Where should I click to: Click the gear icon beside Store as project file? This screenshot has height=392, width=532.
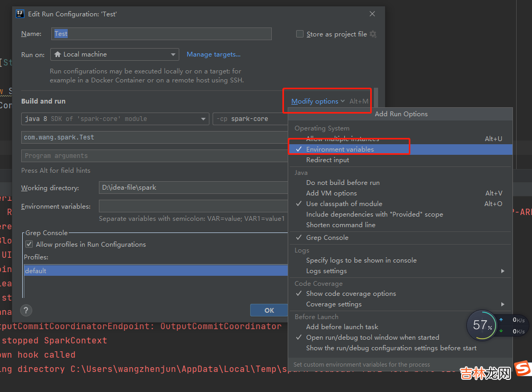pyautogui.click(x=373, y=34)
